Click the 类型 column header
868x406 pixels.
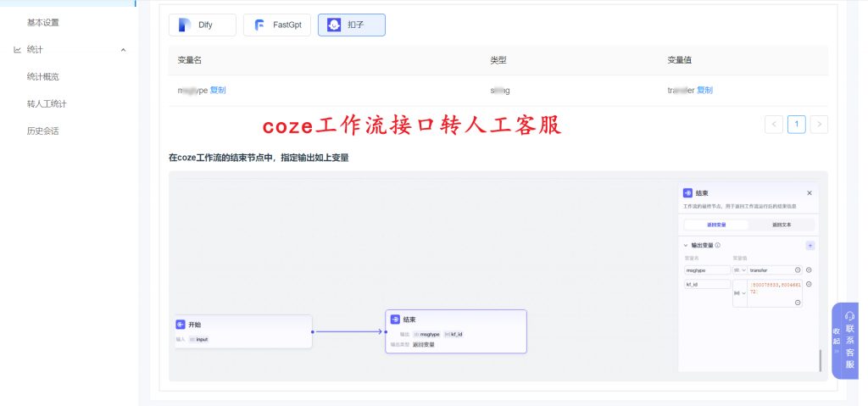(x=498, y=60)
